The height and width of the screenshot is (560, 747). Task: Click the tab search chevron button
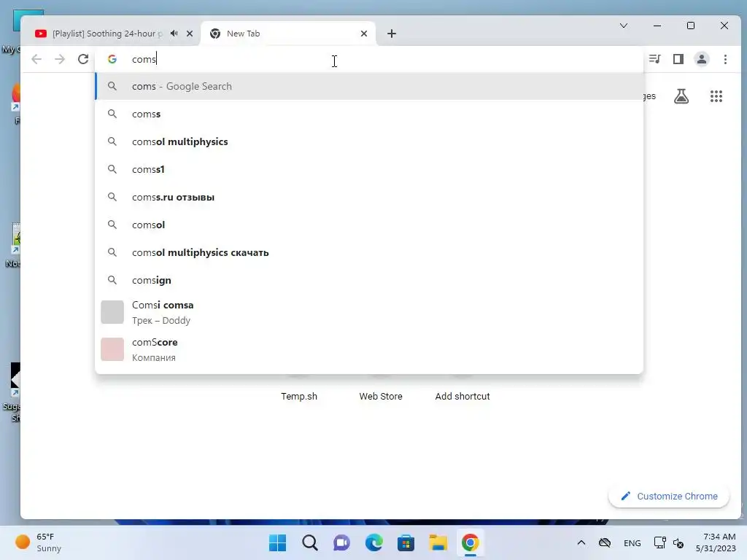[x=624, y=26]
